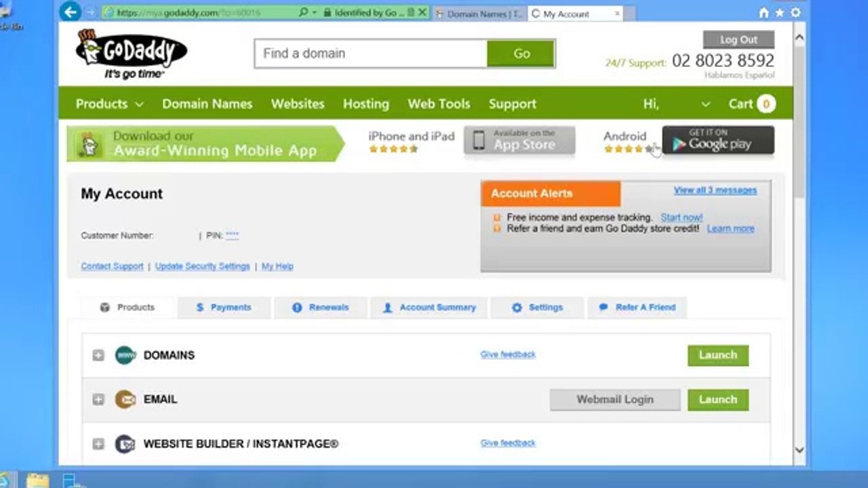The width and height of the screenshot is (868, 488).
Task: Expand the DOMAINS product row
Action: (x=98, y=355)
